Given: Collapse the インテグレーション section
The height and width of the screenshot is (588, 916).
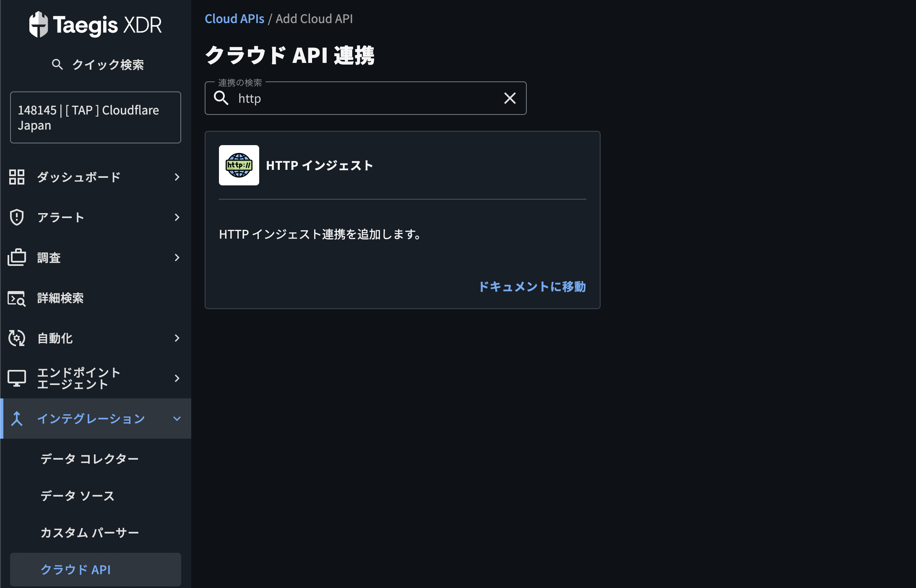Looking at the screenshot, I should (x=177, y=418).
